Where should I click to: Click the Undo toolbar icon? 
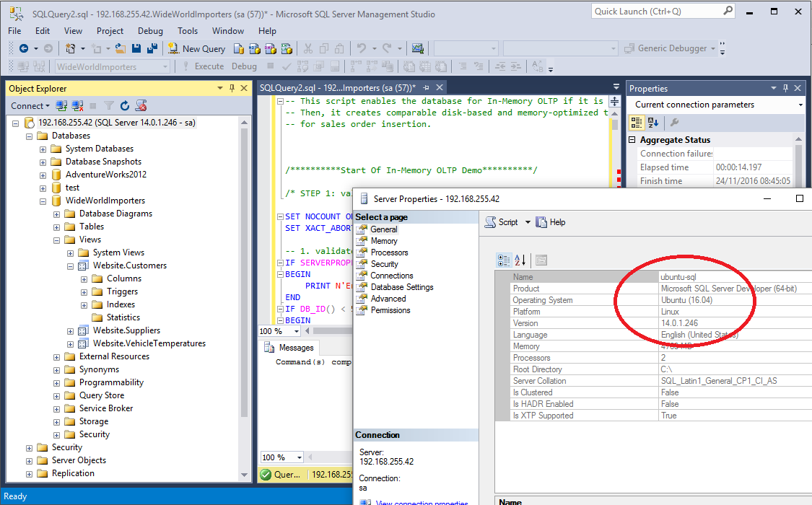pyautogui.click(x=361, y=48)
